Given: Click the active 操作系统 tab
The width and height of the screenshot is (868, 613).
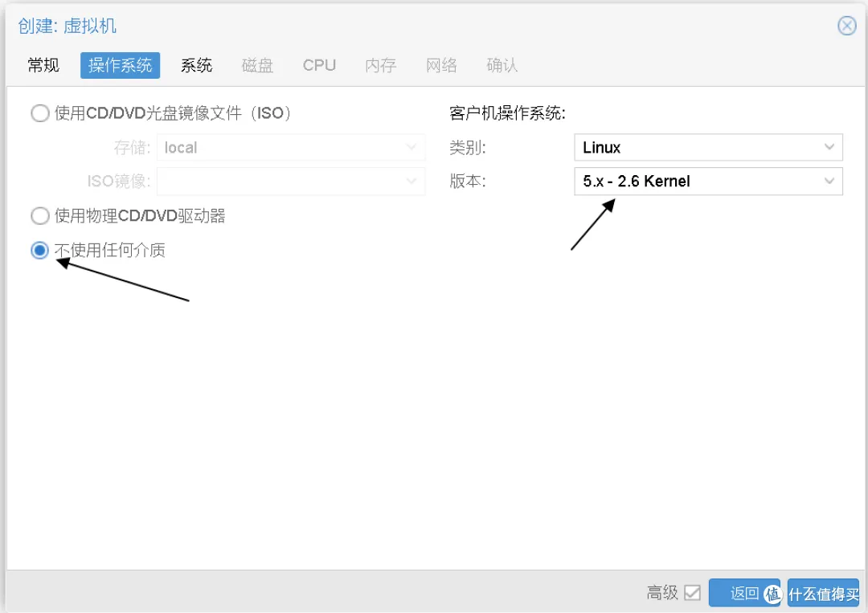Looking at the screenshot, I should pyautogui.click(x=120, y=66).
